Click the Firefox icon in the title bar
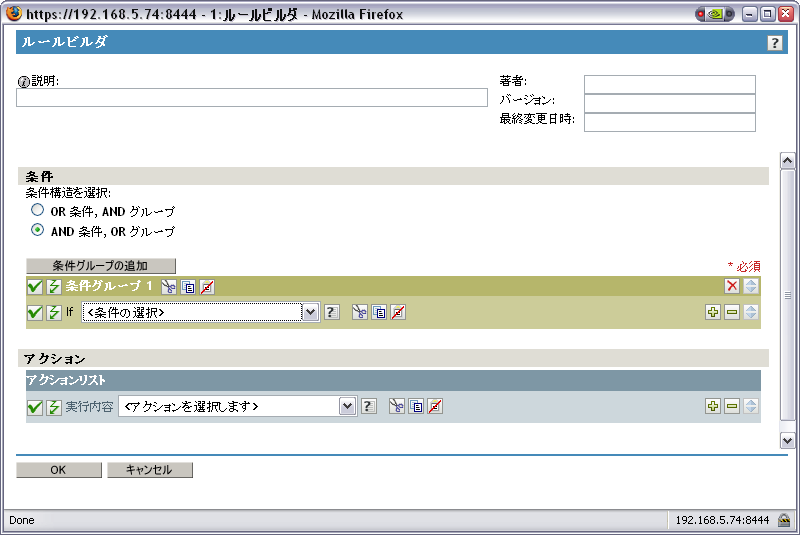 pos(14,13)
